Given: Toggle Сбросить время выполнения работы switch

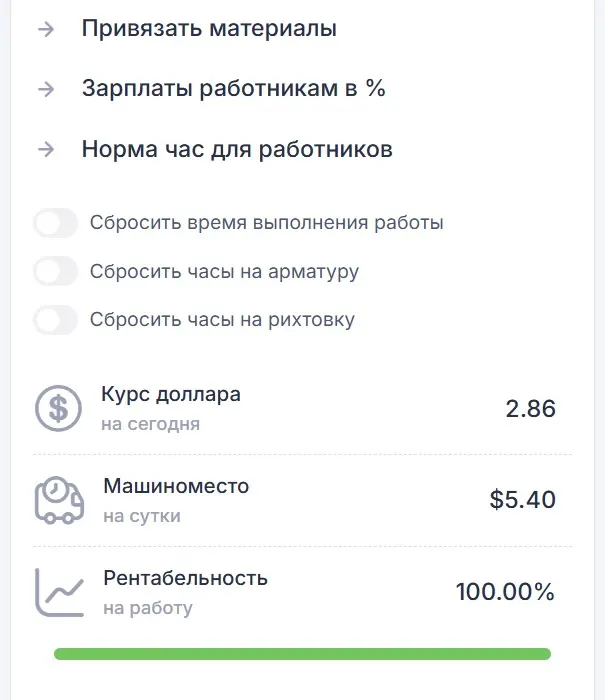Looking at the screenshot, I should tap(55, 223).
